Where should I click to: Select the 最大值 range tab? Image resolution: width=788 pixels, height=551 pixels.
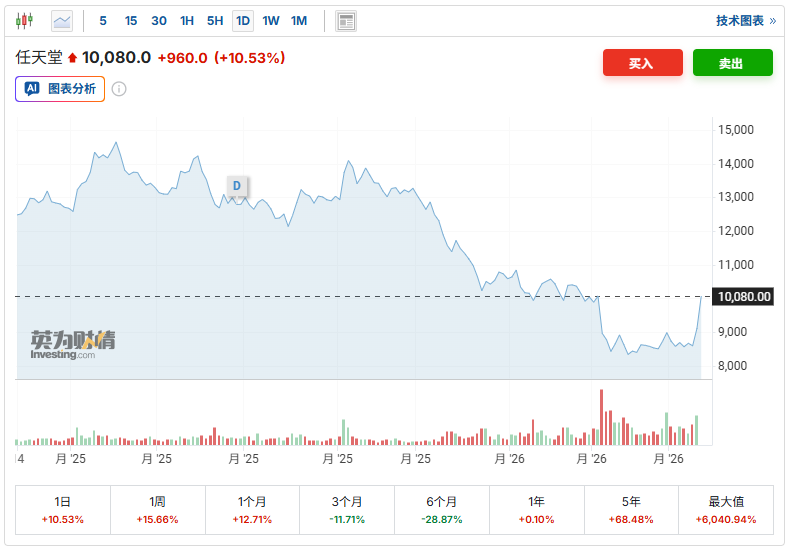click(726, 510)
